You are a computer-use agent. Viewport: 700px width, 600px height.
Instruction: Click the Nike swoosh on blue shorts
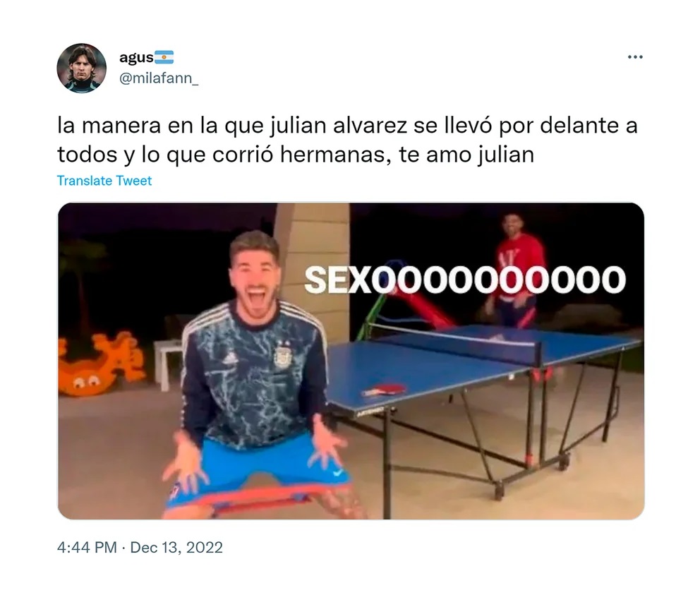[x=338, y=473]
